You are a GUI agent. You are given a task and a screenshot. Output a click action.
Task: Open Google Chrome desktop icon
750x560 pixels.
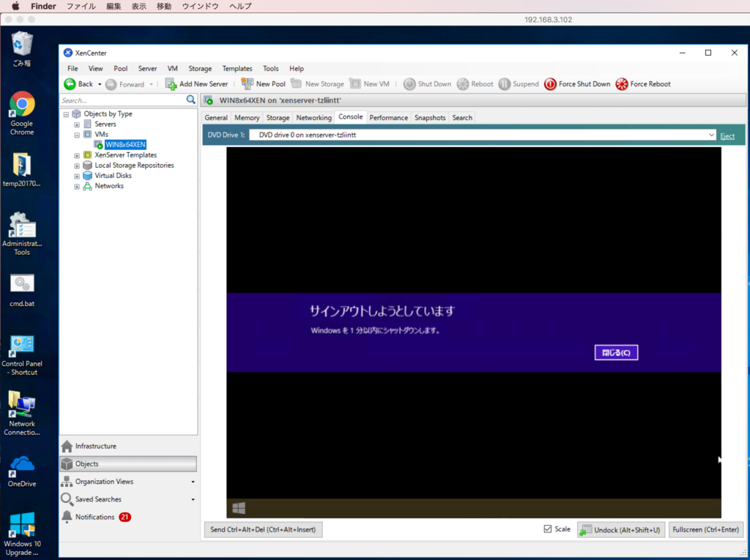pos(22,113)
